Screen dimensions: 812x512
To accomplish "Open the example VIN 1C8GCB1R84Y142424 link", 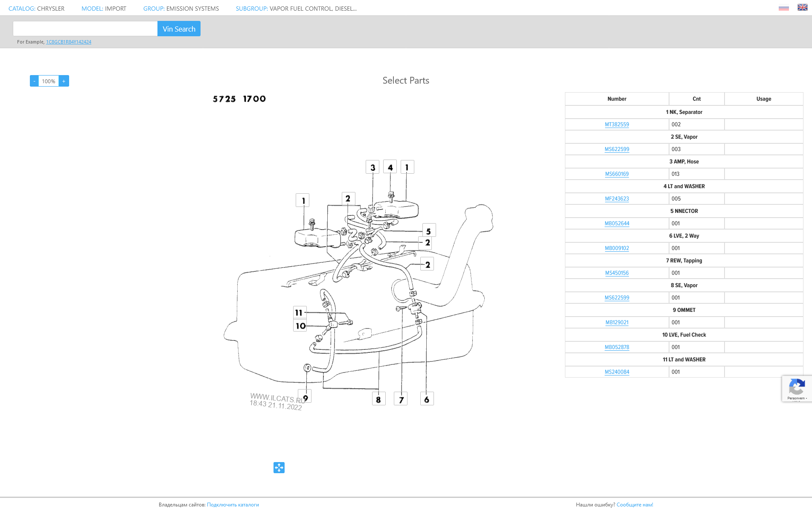I will click(x=69, y=42).
